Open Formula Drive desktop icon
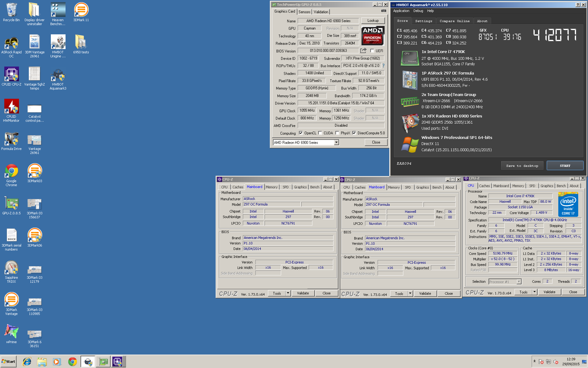This screenshot has width=588, height=368. 11,141
